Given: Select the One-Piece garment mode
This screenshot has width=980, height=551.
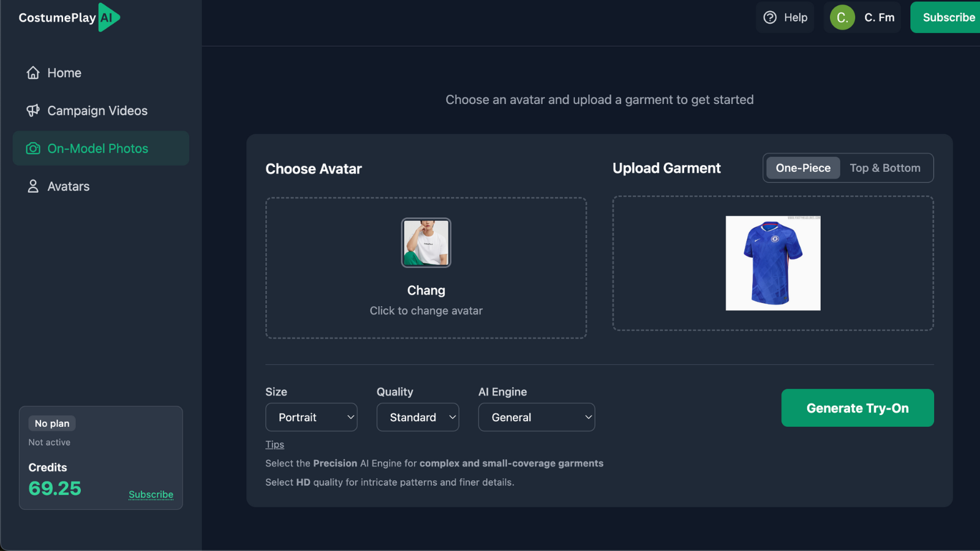Looking at the screenshot, I should pos(803,168).
